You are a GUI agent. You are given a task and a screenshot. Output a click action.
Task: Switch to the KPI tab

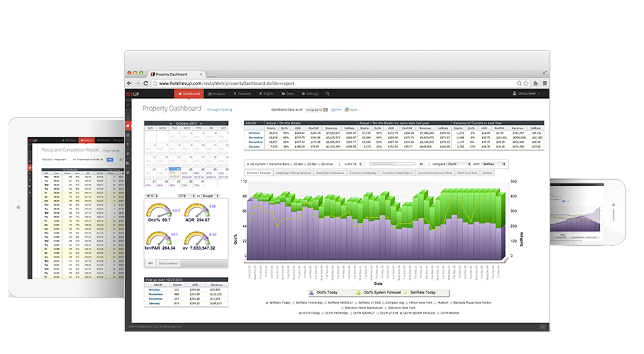point(150,263)
